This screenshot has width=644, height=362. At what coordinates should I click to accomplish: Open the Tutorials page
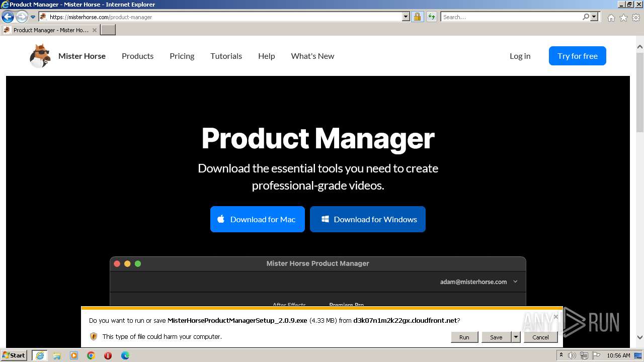click(226, 56)
